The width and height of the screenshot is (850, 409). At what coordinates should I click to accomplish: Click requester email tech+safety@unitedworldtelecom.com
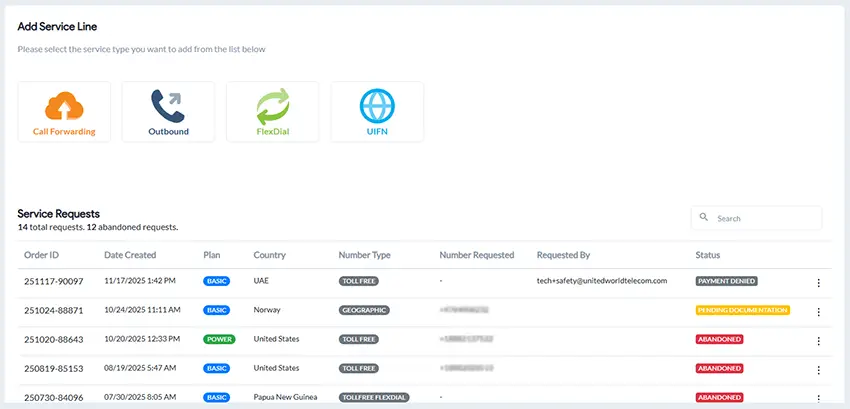click(x=601, y=282)
